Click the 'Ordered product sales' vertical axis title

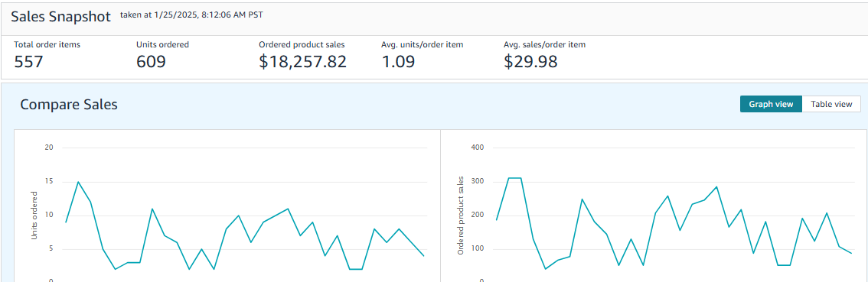(460, 216)
